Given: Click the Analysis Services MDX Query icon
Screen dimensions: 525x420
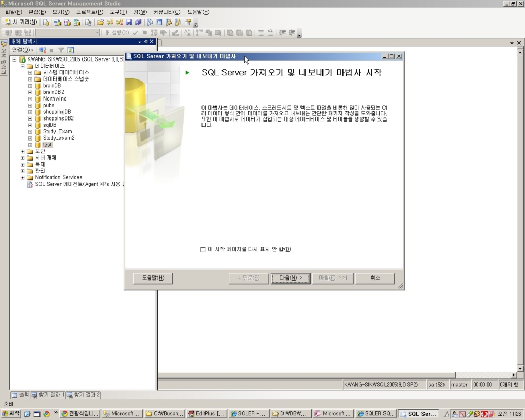Looking at the screenshot, I should click(57, 23).
